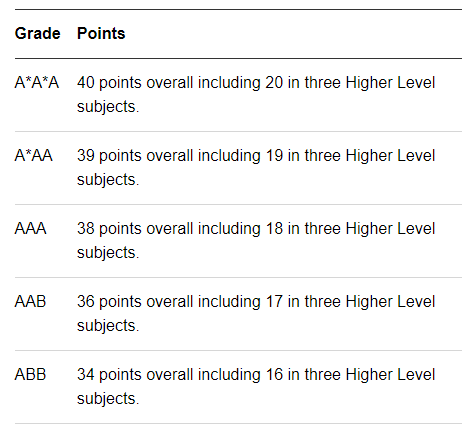Click the Grade column header
This screenshot has width=471, height=434.
coord(37,34)
